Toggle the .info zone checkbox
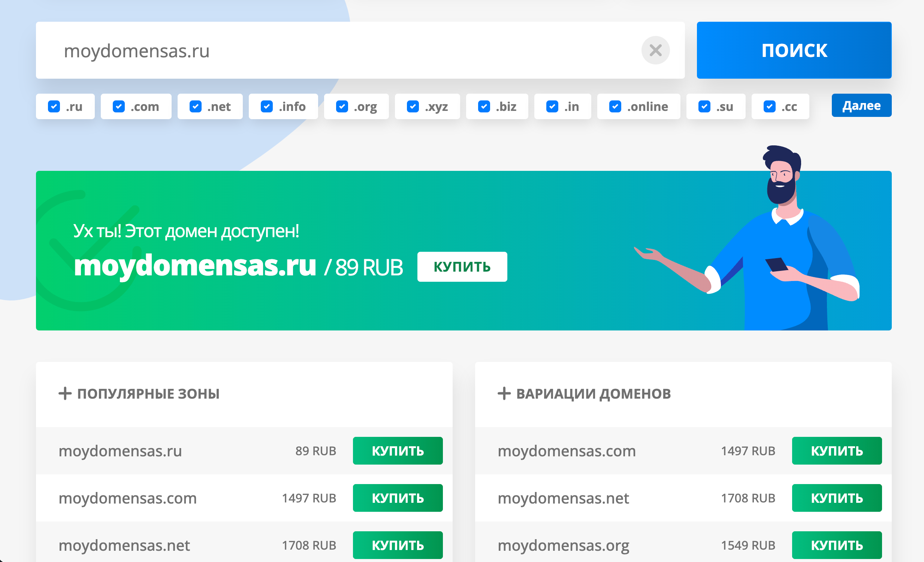924x562 pixels. coord(267,106)
